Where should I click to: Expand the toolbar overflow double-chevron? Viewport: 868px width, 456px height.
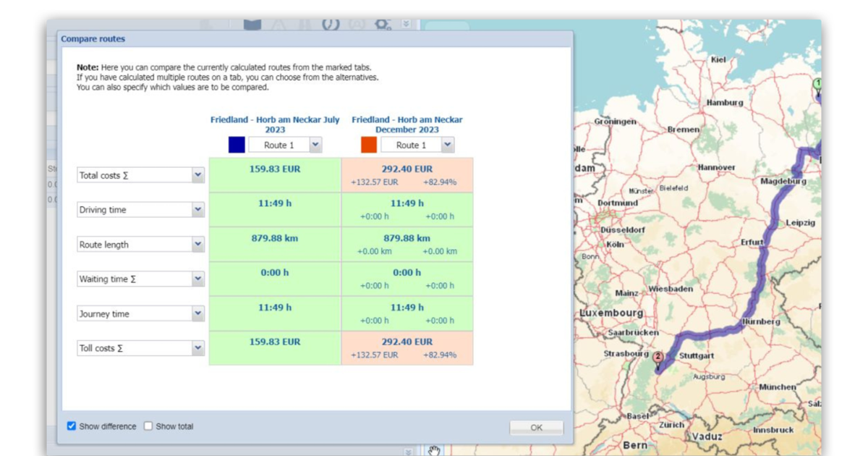coord(406,22)
